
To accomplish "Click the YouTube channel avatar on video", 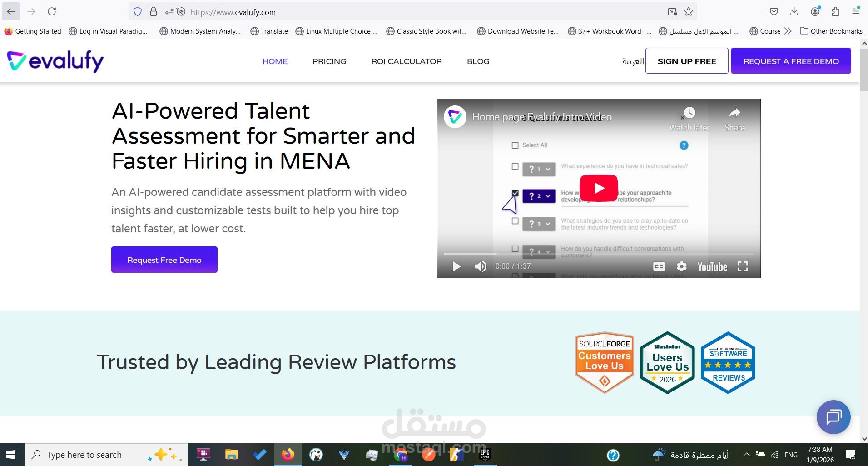I will coord(455,117).
